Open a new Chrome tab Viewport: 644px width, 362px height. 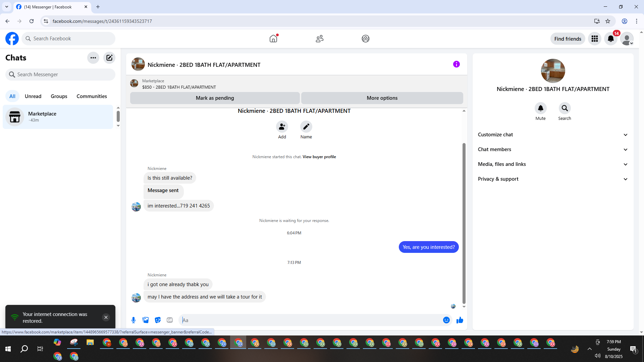(98, 7)
